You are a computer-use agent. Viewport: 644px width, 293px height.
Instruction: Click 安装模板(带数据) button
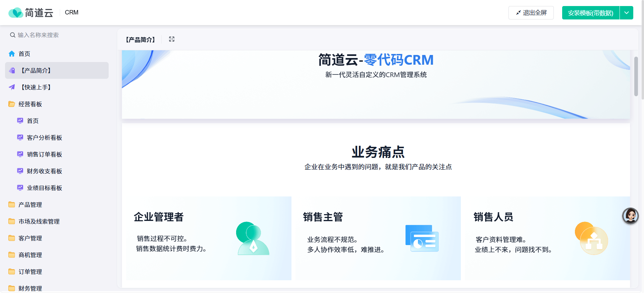(x=591, y=13)
